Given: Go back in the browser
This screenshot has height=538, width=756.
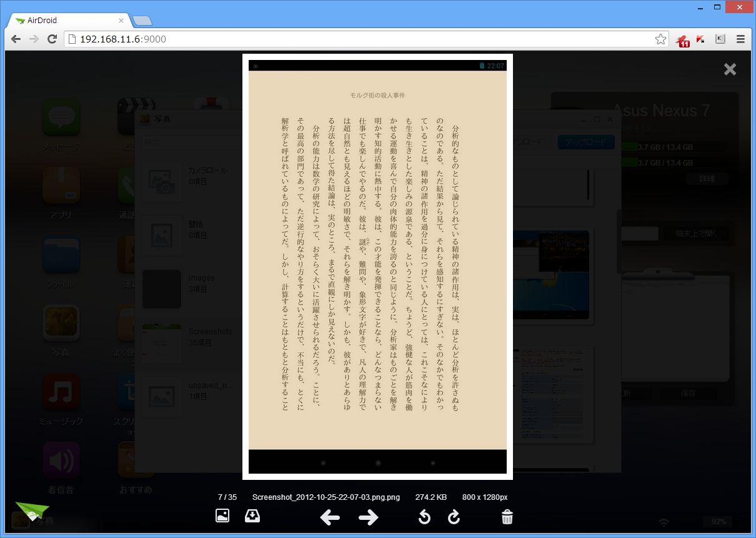Looking at the screenshot, I should coord(16,39).
